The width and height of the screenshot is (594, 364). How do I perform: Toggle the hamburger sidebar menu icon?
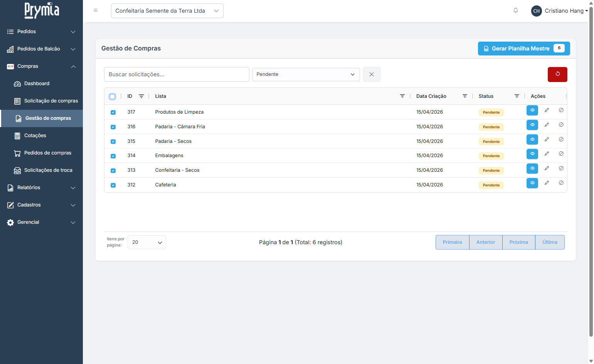(96, 10)
